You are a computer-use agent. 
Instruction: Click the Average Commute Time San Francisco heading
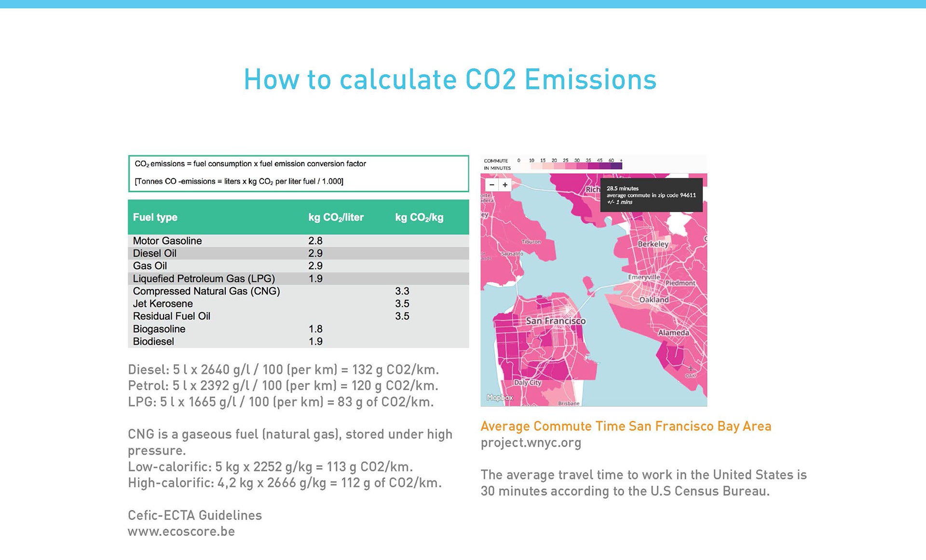(x=626, y=426)
